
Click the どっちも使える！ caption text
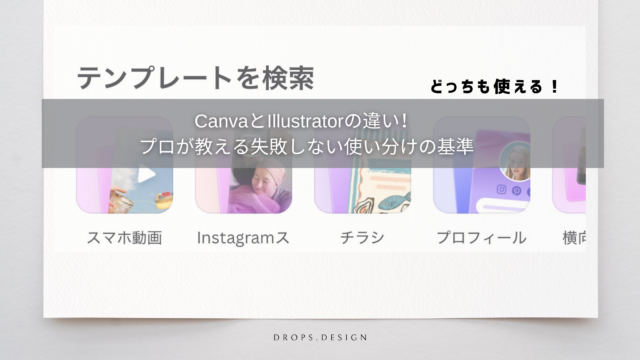pyautogui.click(x=494, y=87)
